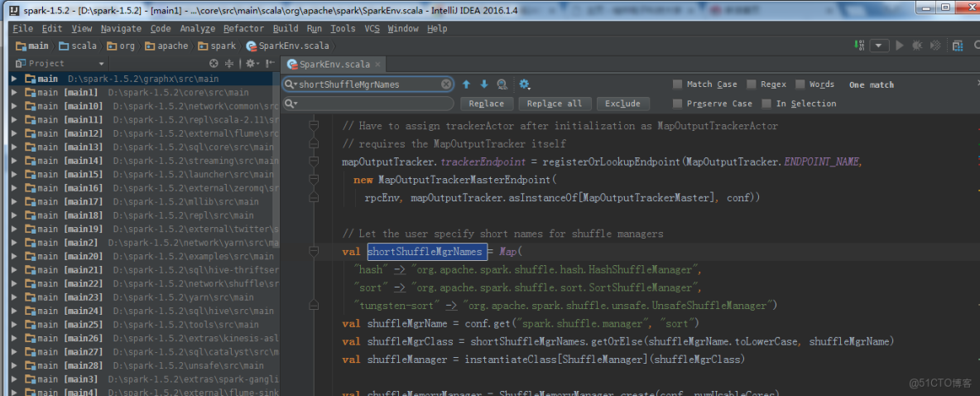Screen dimensions: 980x396
Task: Jump to next search occurrence arrow
Action: tap(483, 85)
